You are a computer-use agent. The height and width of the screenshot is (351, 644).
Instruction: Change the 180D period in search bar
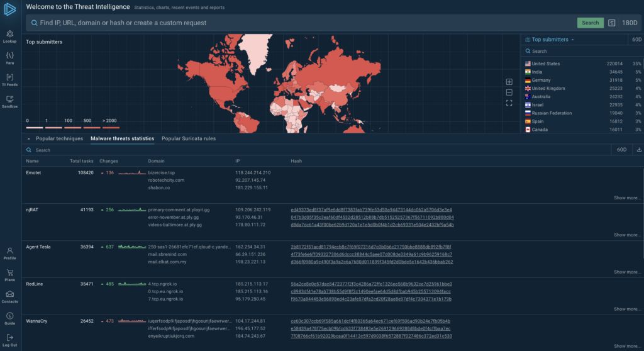(630, 23)
